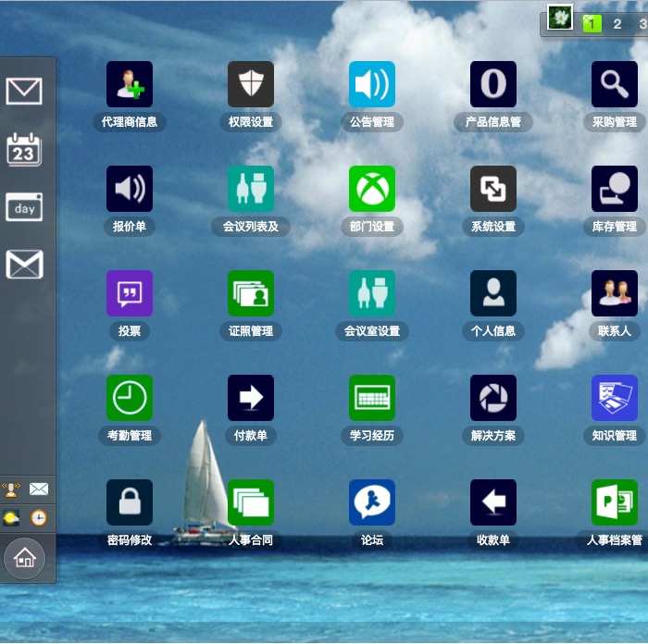Image resolution: width=648 pixels, height=644 pixels.
Task: Open the 论坛 forum icon
Action: [x=372, y=502]
